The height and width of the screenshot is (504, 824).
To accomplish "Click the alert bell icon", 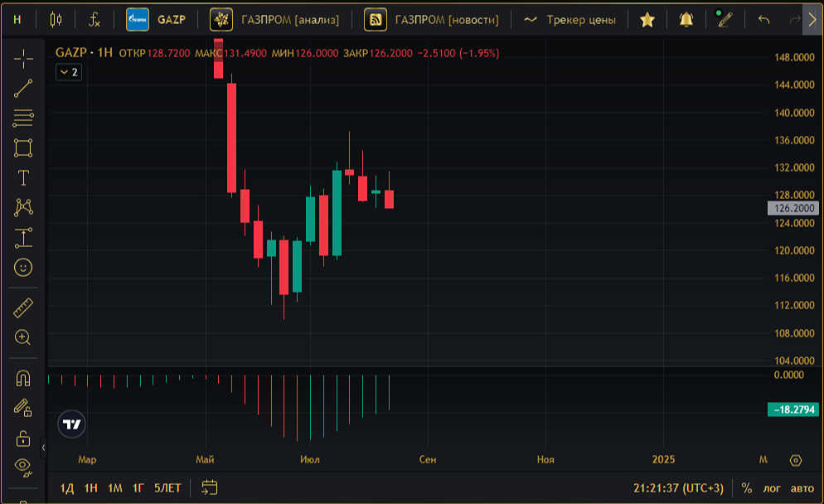I will pos(686,20).
